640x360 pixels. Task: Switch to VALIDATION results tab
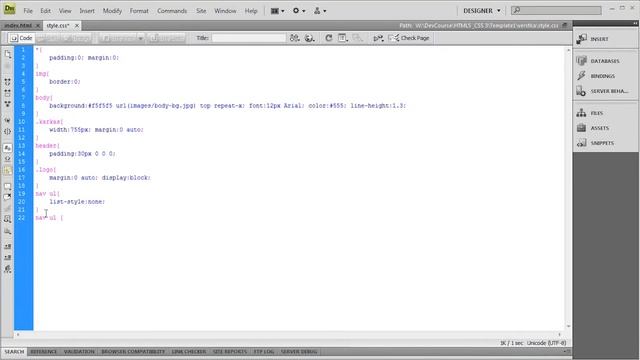tap(79, 351)
